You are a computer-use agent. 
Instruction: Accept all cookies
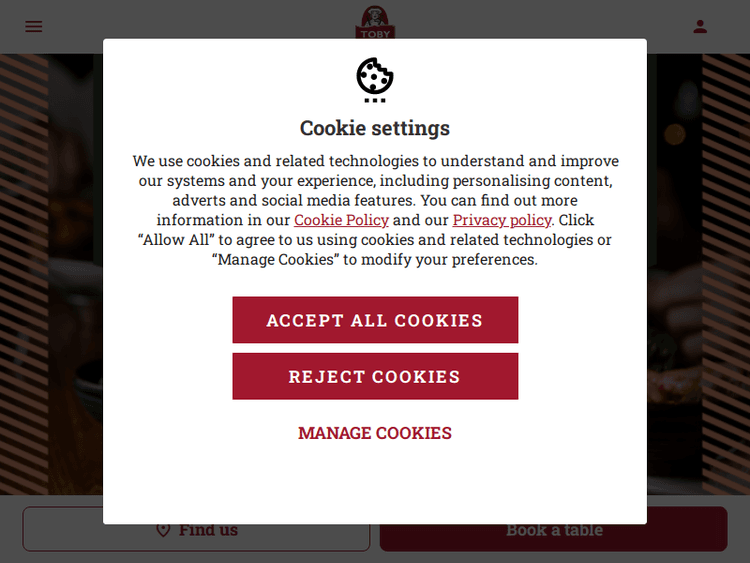tap(375, 320)
